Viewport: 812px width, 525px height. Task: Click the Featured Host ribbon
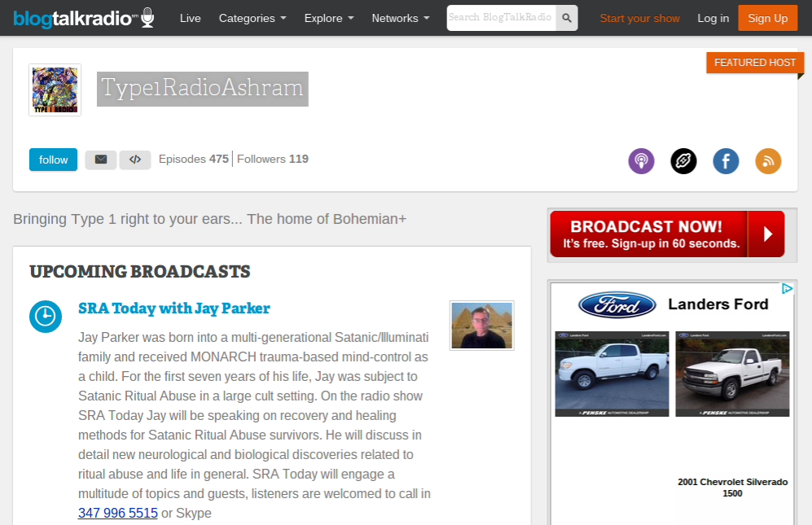click(755, 63)
